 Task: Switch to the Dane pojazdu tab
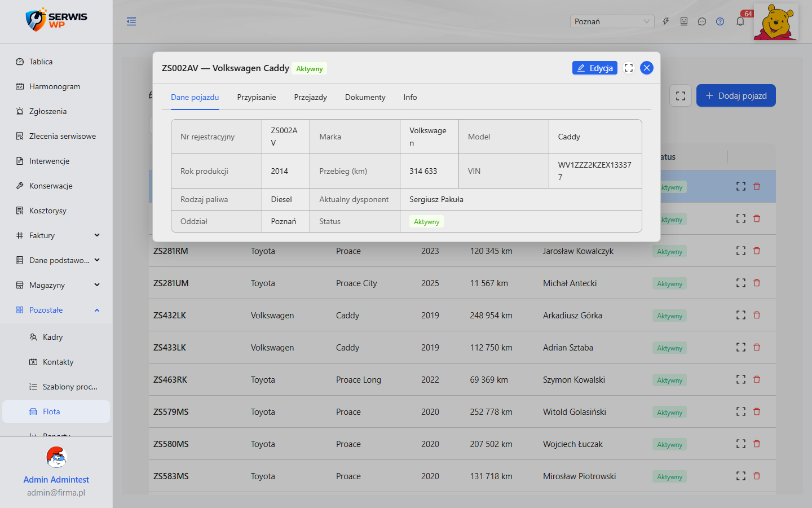pos(195,97)
